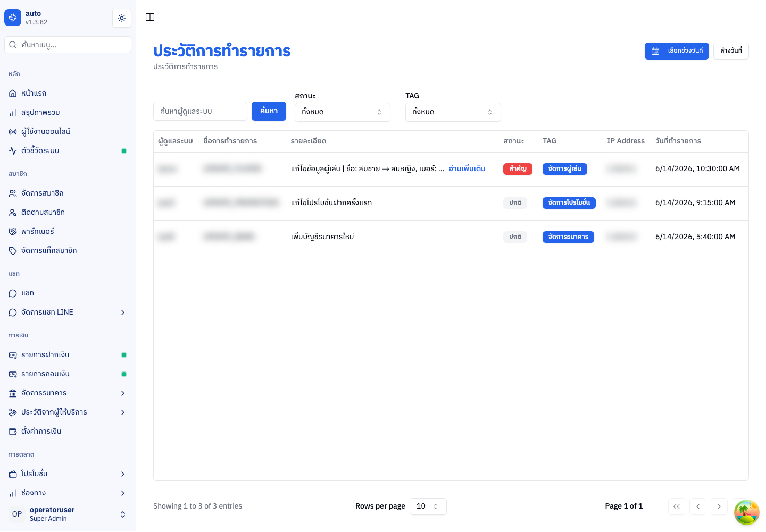Go to previous page chevron button
Viewport: 766px width, 532px height.
[698, 506]
